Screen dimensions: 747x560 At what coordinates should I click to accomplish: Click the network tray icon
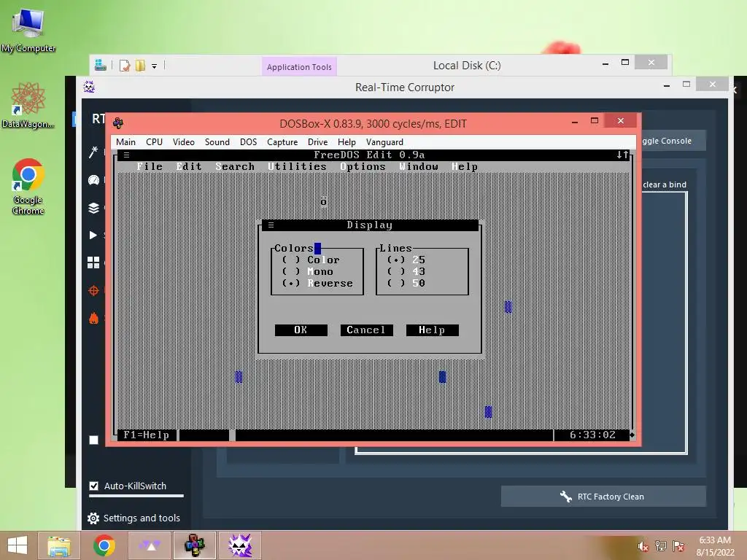pyautogui.click(x=661, y=546)
